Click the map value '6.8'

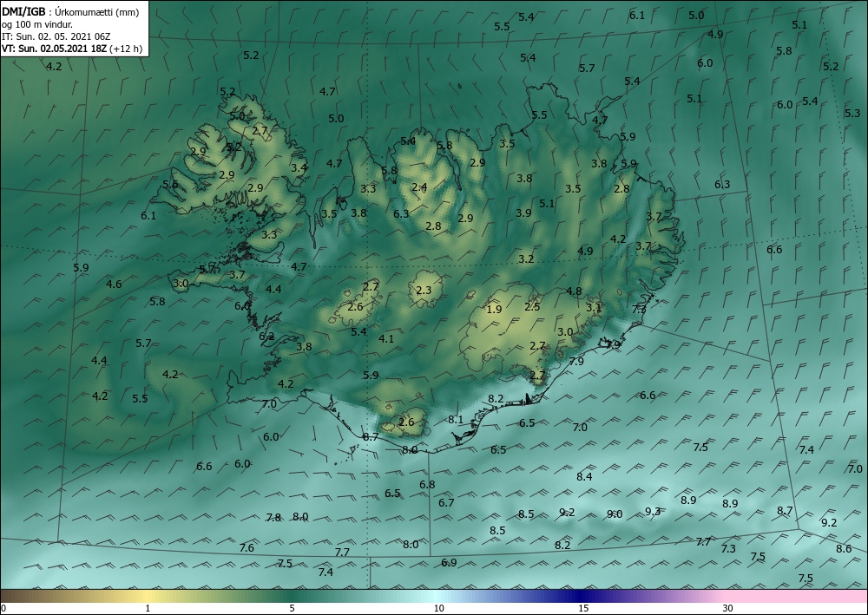427,485
